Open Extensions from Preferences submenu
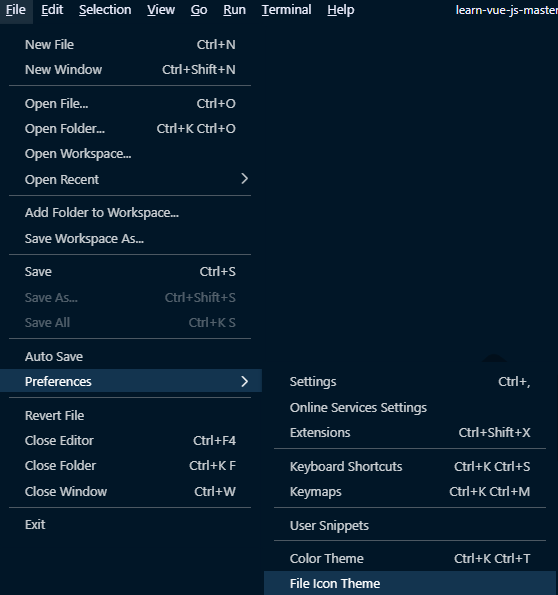 click(410, 433)
